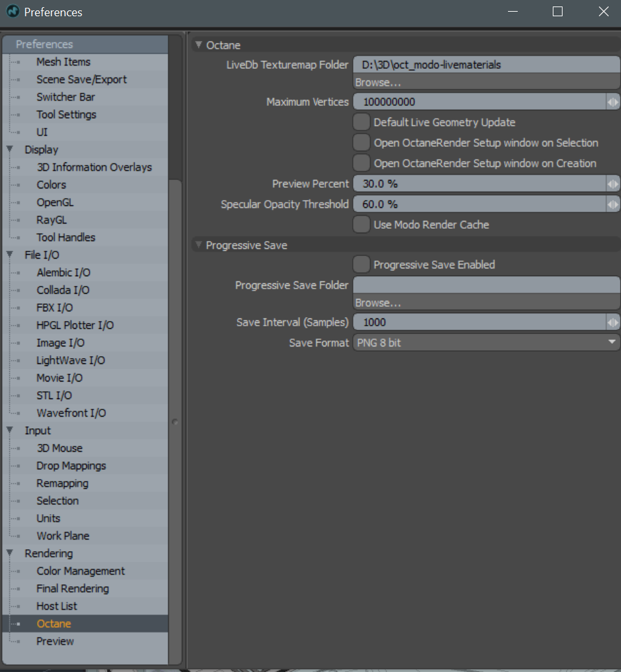Enable Default Live Geometry Update checkbox
The image size is (621, 672).
tap(361, 122)
